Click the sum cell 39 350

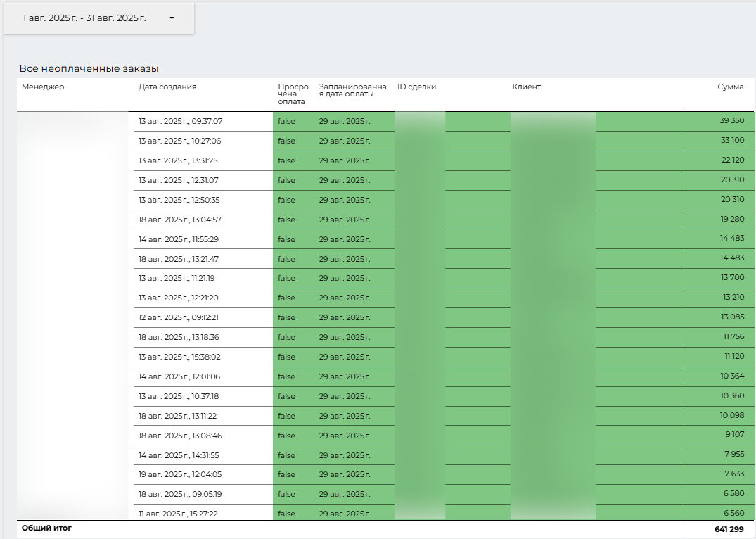pyautogui.click(x=731, y=121)
